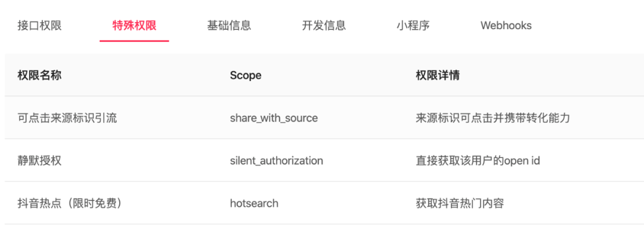Select the 静默授权 permission row
Viewport: 644px width, 229px height.
(x=324, y=160)
